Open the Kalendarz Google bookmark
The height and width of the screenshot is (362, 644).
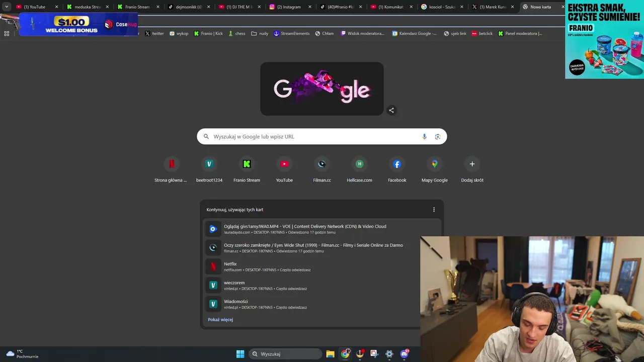coord(415,34)
